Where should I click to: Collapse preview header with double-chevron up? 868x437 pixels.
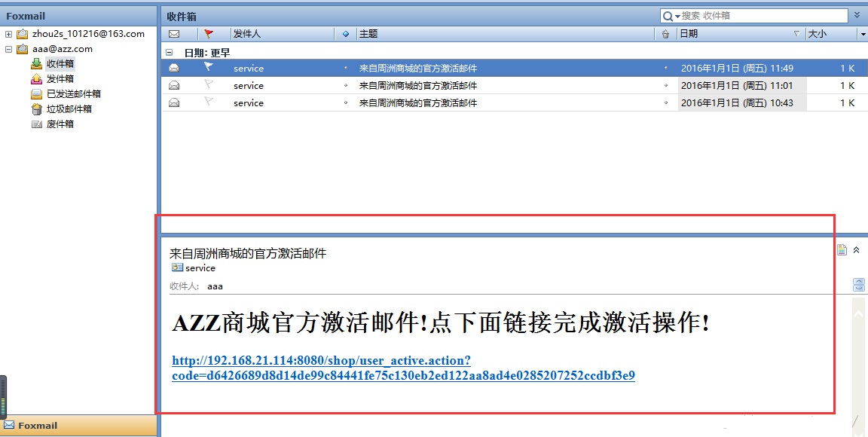857,250
